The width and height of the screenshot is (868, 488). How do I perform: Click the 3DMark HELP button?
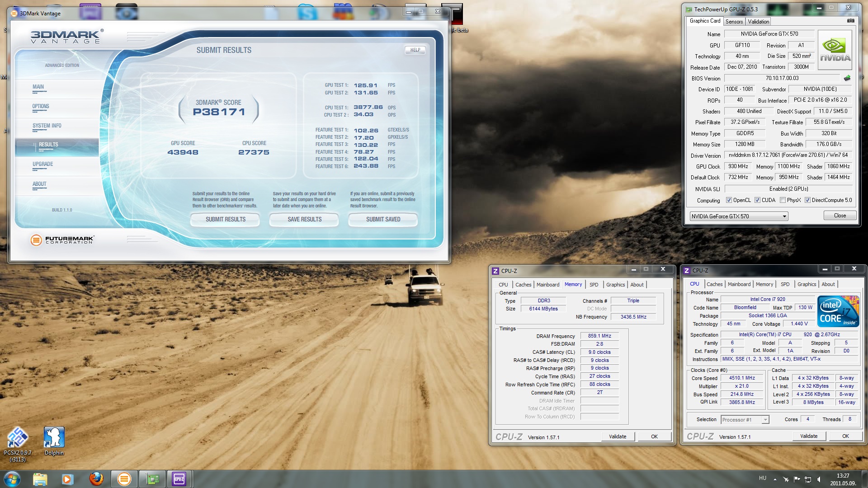pos(415,50)
